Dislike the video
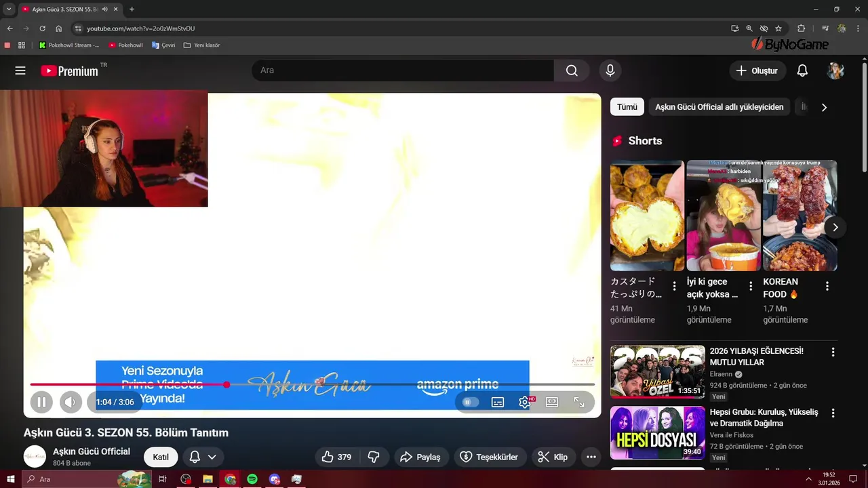This screenshot has width=868, height=488. tap(374, 457)
